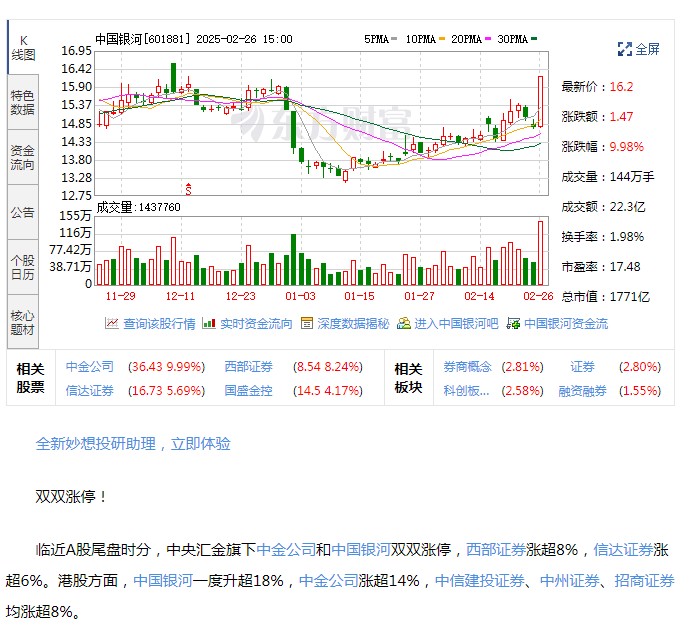Click 中金公司 quote (36.43 9.99%)
The width and height of the screenshot is (695, 633).
tap(166, 367)
